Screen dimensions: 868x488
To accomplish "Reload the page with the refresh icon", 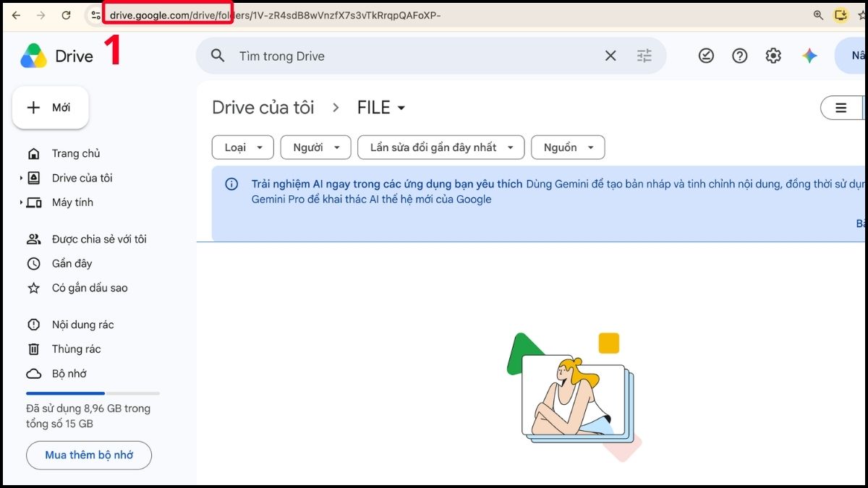I will [66, 14].
